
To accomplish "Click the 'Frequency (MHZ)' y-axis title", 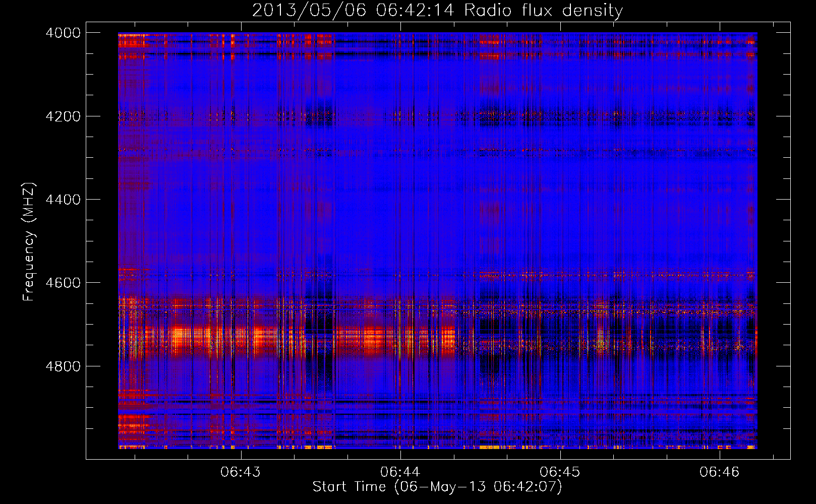I will point(29,241).
